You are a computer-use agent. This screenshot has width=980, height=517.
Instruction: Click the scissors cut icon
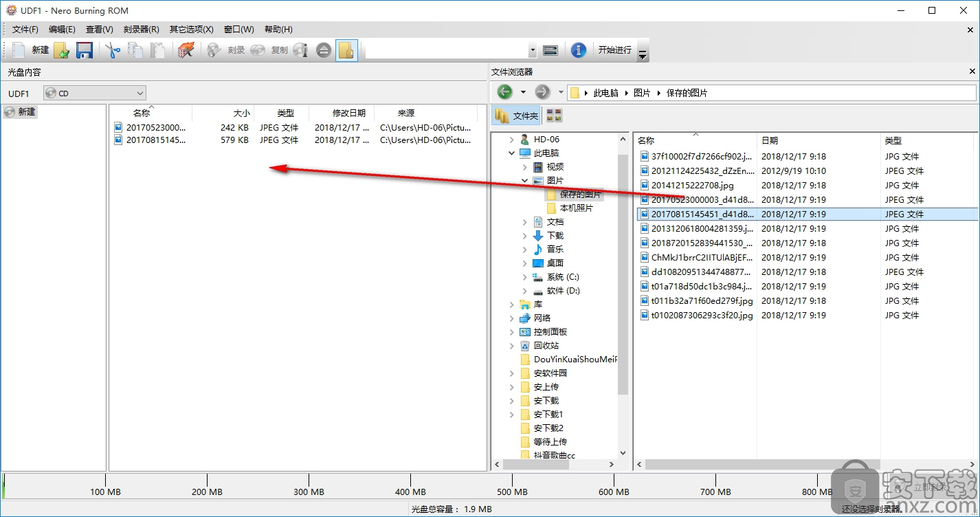point(113,50)
